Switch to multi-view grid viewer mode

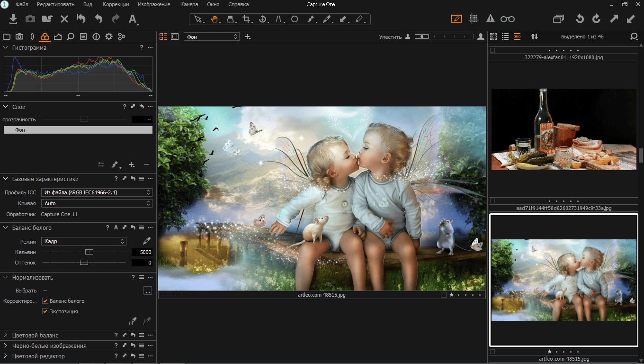(x=163, y=36)
